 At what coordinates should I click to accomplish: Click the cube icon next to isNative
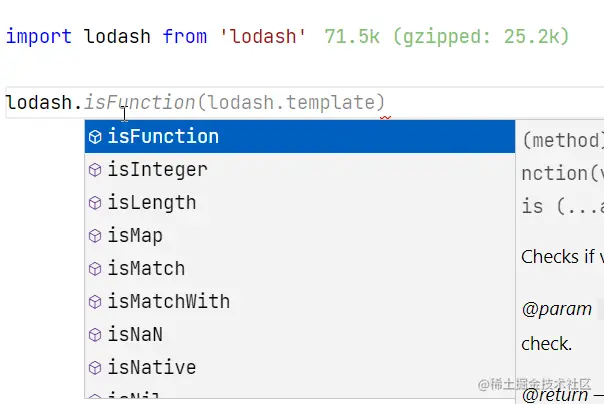pos(95,368)
